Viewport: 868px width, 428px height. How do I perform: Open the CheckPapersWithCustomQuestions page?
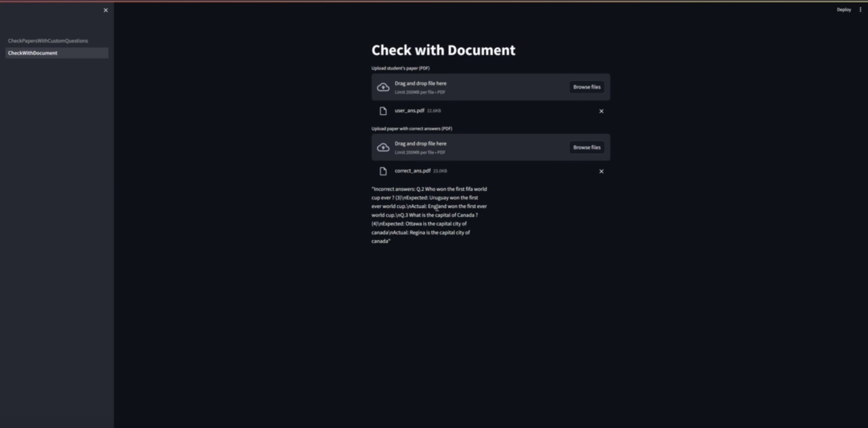(48, 41)
